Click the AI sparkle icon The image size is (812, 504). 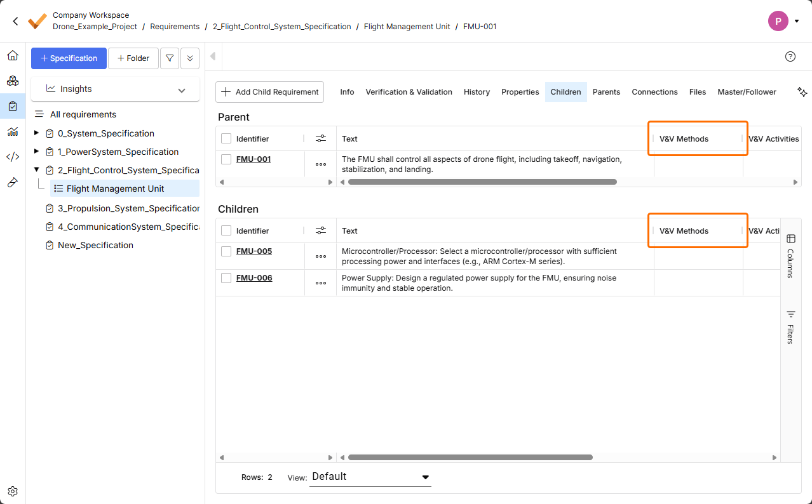pyautogui.click(x=802, y=92)
